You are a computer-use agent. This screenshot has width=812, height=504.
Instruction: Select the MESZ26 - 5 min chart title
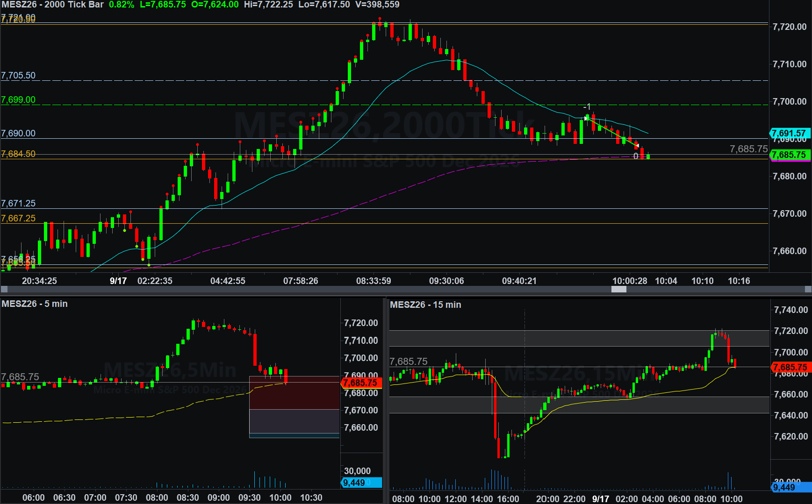click(35, 304)
